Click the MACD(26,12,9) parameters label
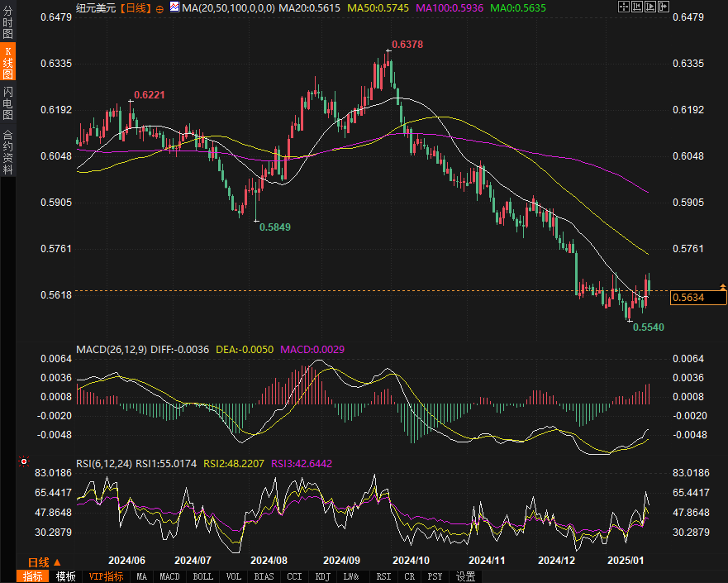The width and height of the screenshot is (728, 583). 112,350
